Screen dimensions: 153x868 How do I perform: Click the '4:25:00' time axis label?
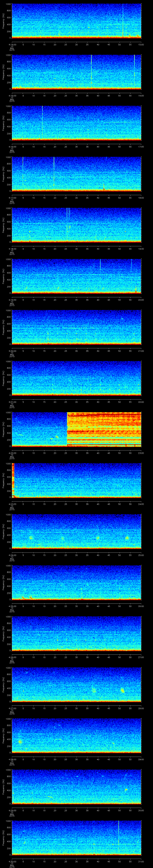[x=12, y=606]
